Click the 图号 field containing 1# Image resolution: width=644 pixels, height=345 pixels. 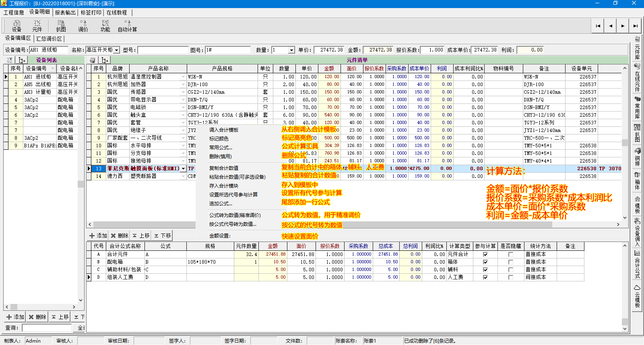[x=228, y=50]
